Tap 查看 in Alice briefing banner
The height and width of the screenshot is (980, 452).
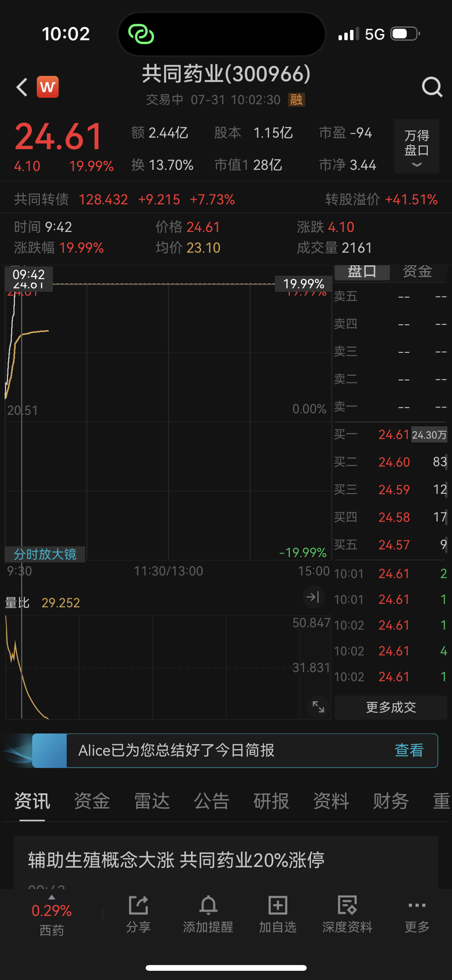click(409, 750)
